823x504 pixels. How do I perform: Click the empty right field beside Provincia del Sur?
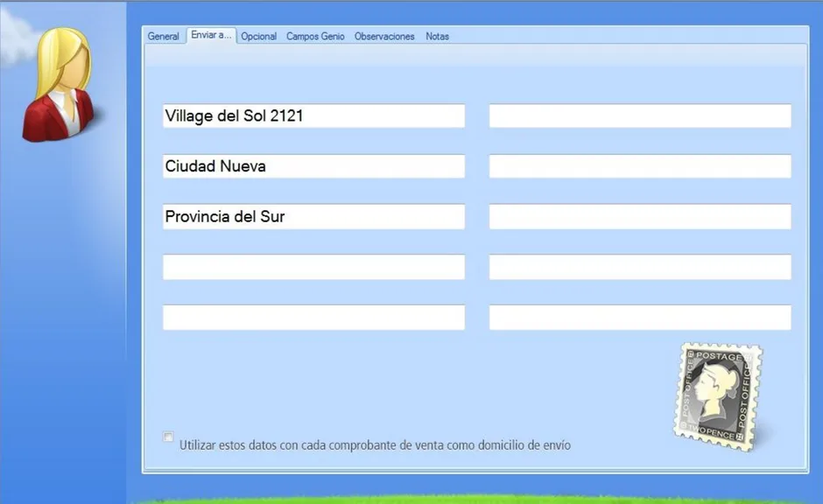point(640,217)
